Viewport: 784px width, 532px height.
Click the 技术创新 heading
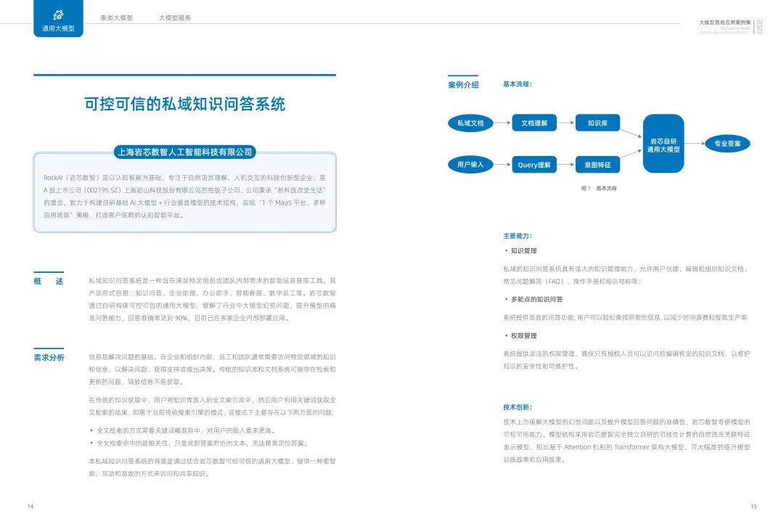coord(518,407)
